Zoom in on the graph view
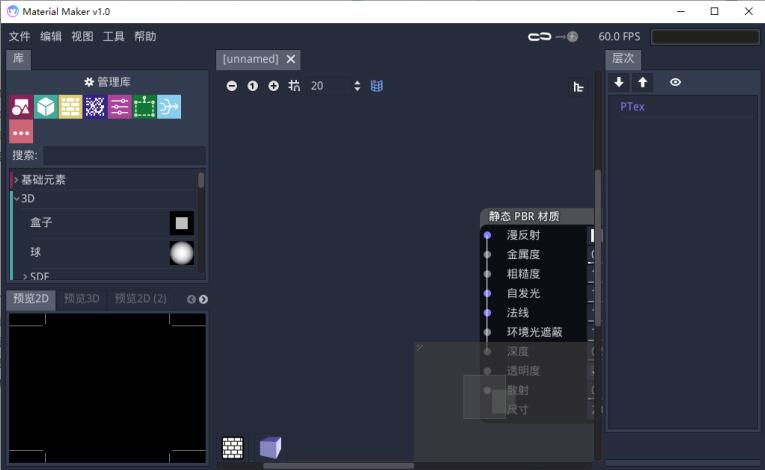This screenshot has width=765, height=470. point(273,86)
